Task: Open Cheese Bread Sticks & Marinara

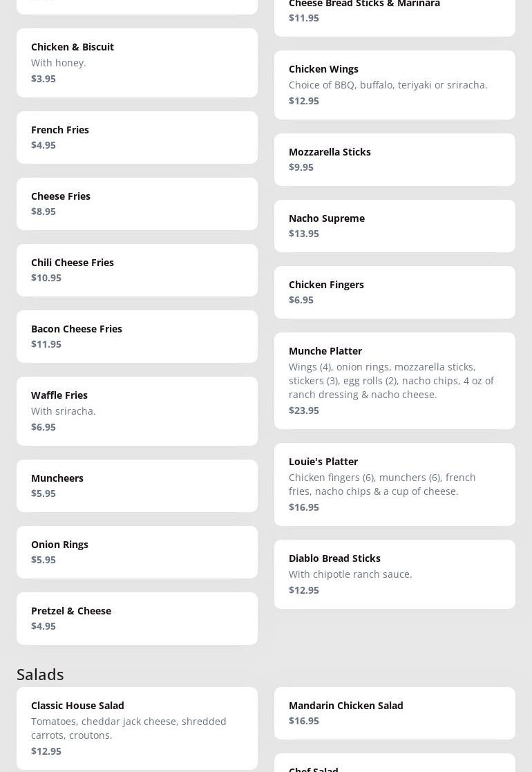Action: coord(395,15)
